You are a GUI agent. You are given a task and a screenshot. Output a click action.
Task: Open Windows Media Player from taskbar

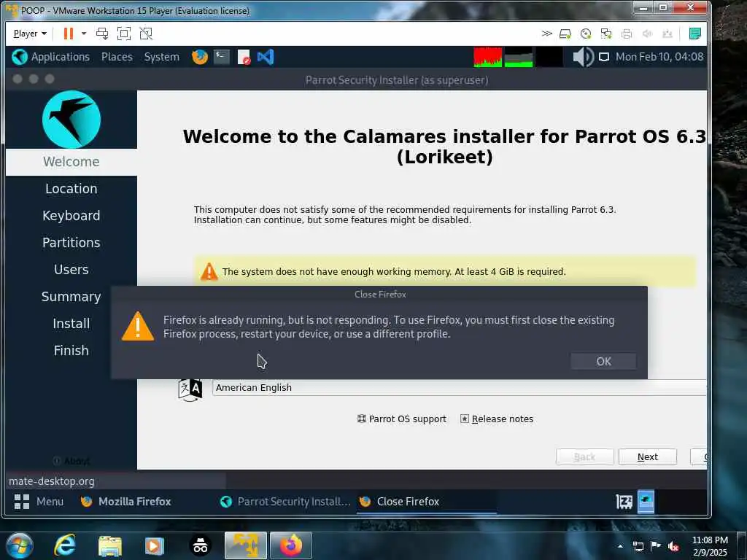(x=155, y=545)
